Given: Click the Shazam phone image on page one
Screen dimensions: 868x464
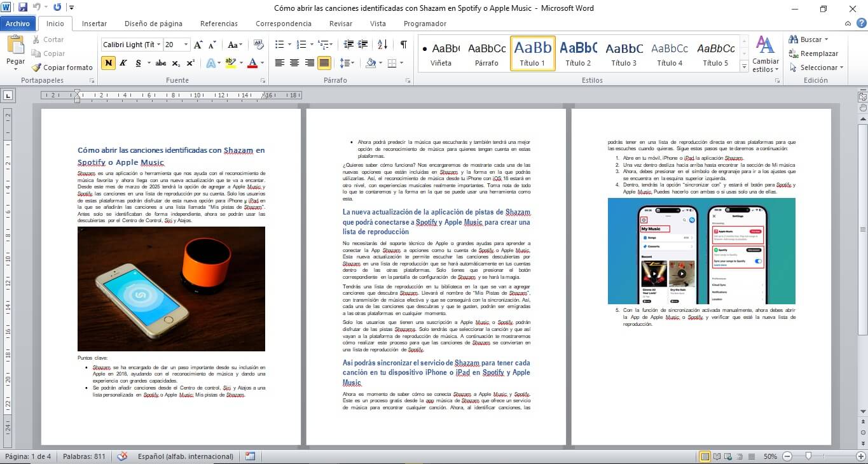Looking at the screenshot, I should coord(171,289).
